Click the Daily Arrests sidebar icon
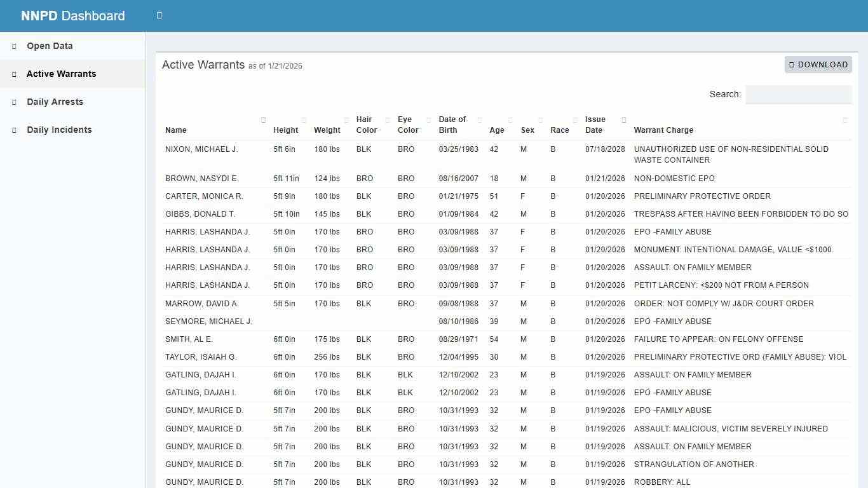The height and width of the screenshot is (488, 868). [x=13, y=102]
